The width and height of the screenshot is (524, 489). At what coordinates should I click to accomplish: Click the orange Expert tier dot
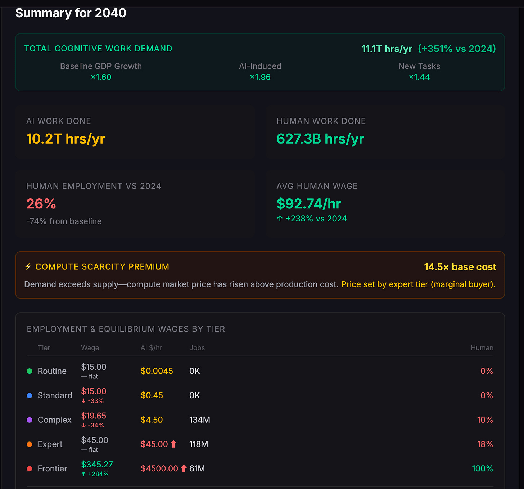(x=29, y=444)
